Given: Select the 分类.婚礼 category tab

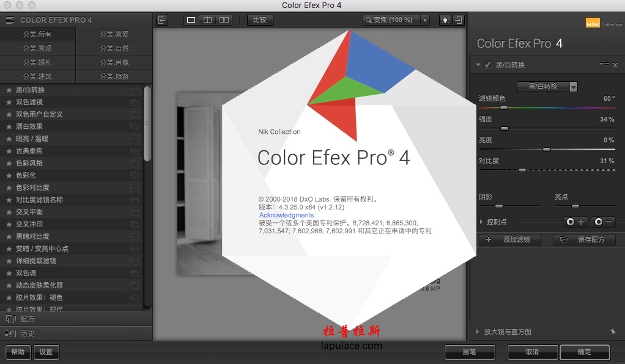Looking at the screenshot, I should [x=37, y=62].
